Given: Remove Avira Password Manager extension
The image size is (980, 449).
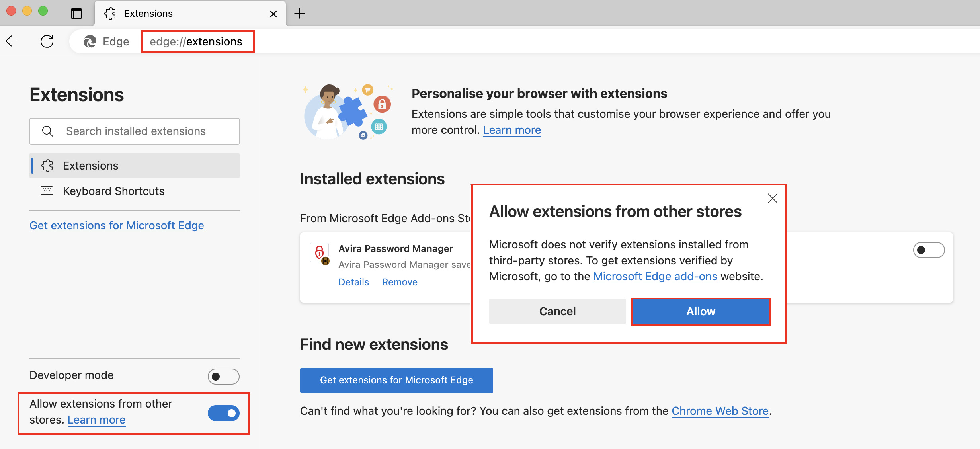Looking at the screenshot, I should click(400, 282).
